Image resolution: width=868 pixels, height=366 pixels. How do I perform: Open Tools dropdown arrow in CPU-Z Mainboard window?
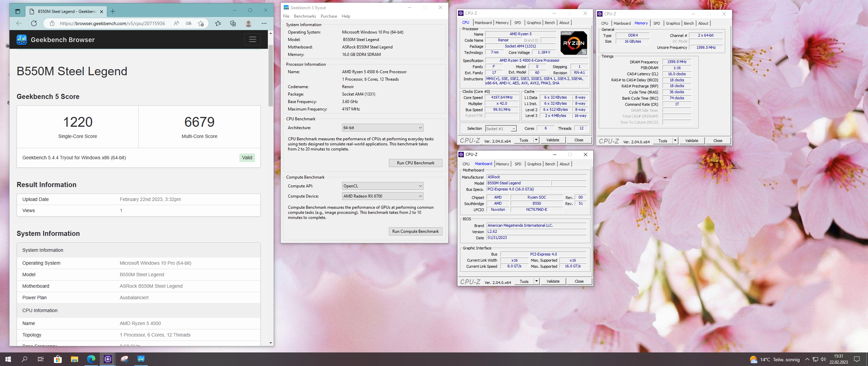(x=536, y=281)
